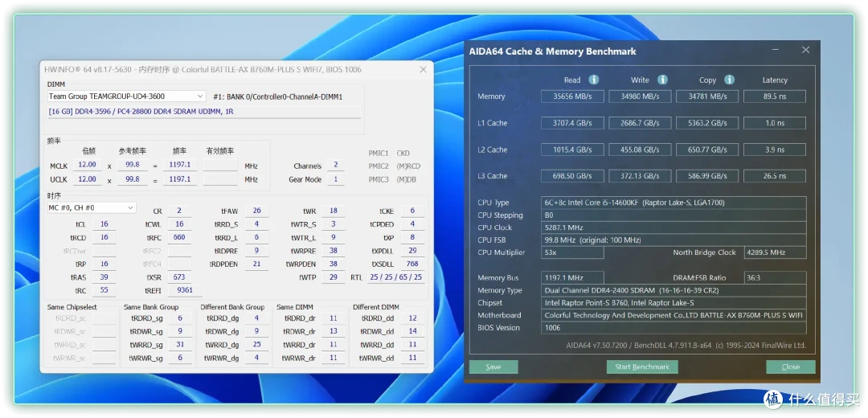Click the Start Benchmark button
This screenshot has width=868, height=418.
pyautogui.click(x=642, y=367)
